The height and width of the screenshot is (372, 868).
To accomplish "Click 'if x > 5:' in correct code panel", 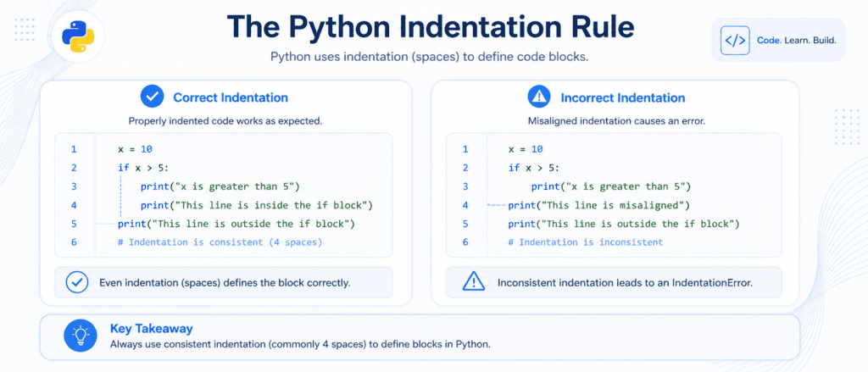I will tap(144, 168).
